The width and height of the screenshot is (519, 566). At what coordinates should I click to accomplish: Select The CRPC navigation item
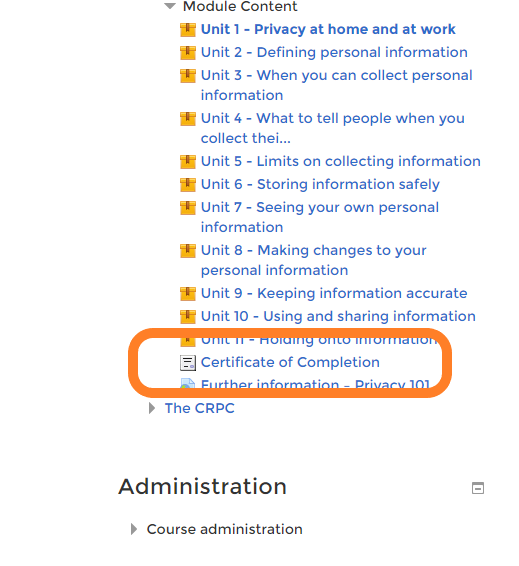200,408
